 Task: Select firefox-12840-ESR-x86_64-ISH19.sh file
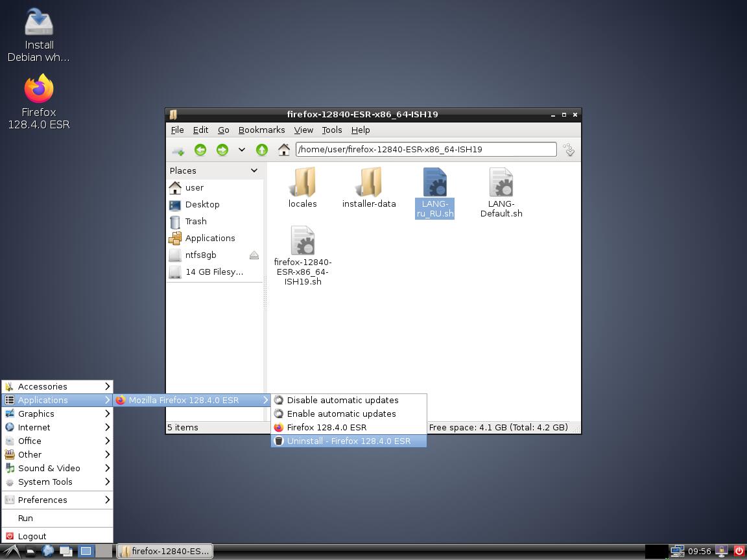(x=303, y=256)
